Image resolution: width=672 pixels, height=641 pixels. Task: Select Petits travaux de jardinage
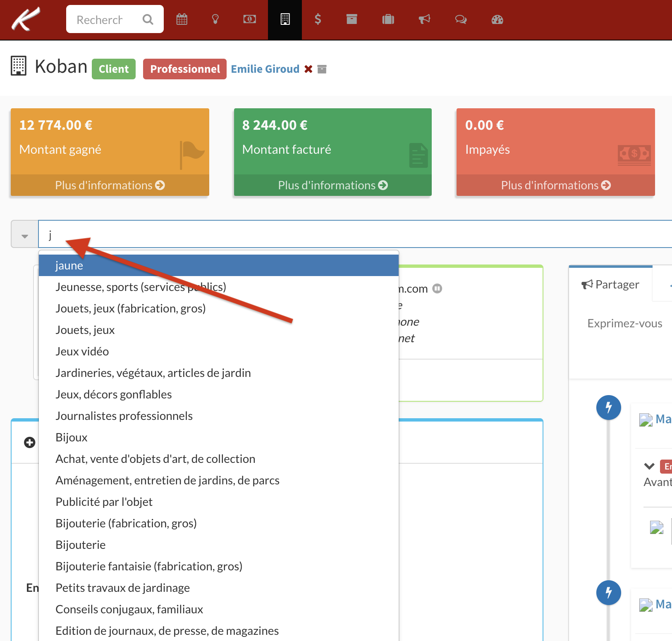click(219, 588)
